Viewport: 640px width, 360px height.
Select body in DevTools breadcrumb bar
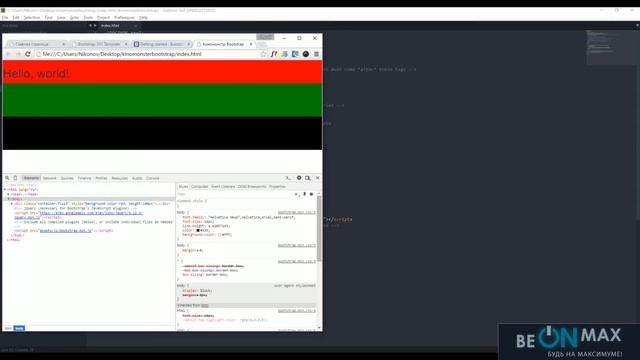tap(19, 328)
